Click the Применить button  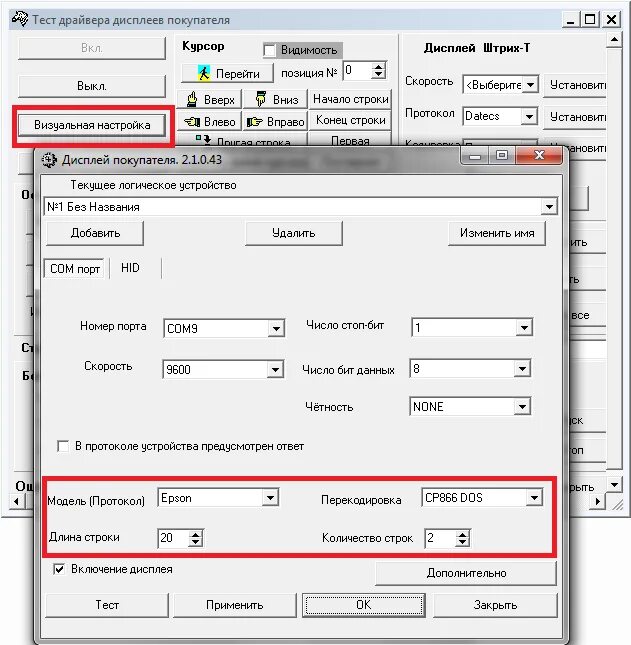[234, 605]
